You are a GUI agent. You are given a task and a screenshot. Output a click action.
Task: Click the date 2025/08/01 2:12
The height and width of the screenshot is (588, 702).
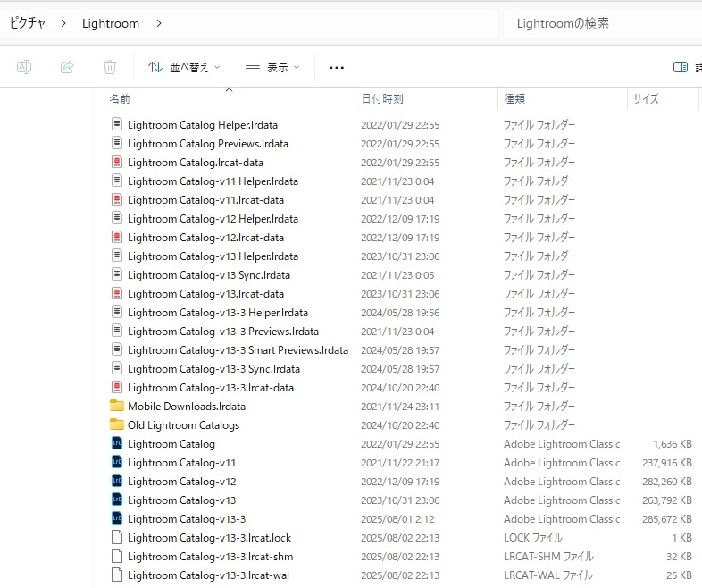(397, 519)
